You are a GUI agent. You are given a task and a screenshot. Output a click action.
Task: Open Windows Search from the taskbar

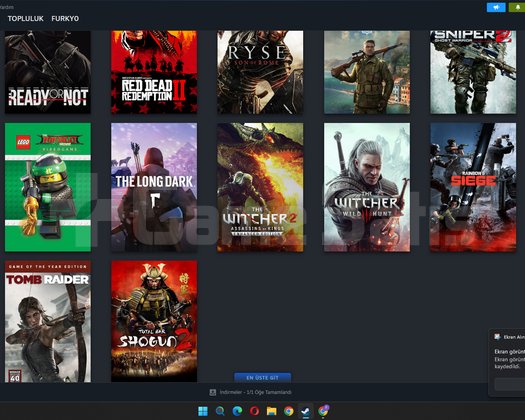[x=220, y=411]
